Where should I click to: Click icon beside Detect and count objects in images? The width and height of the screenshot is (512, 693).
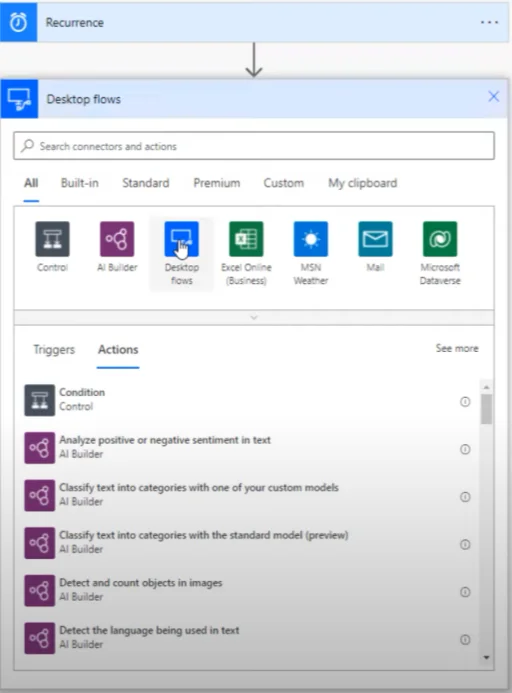tap(39, 590)
